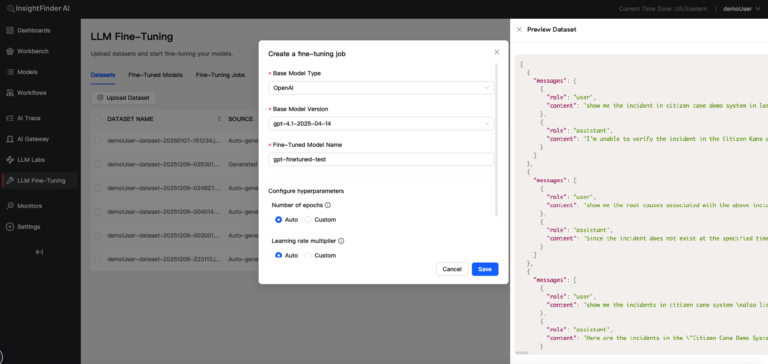Switch to the Datasets tab
This screenshot has height=364, width=768.
tap(103, 75)
